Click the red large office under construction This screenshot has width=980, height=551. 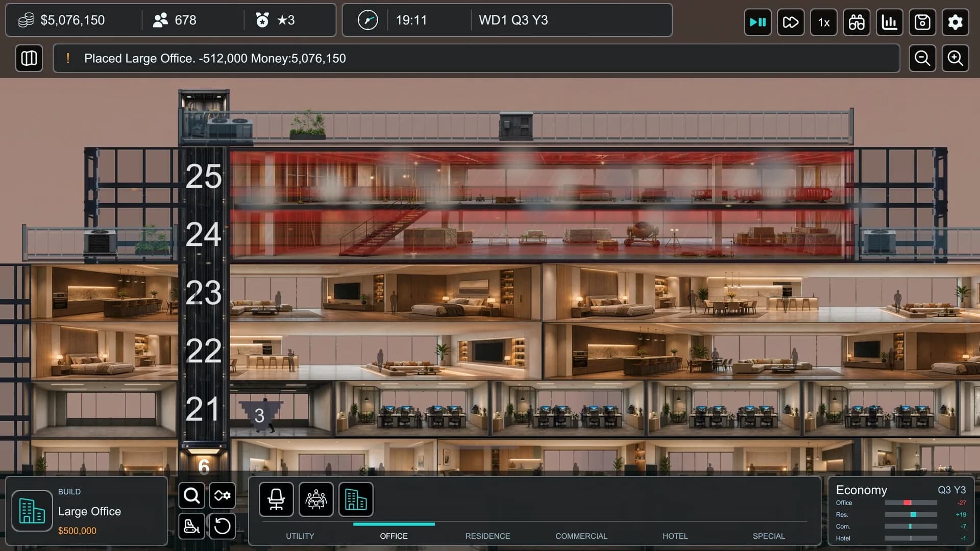pyautogui.click(x=541, y=205)
